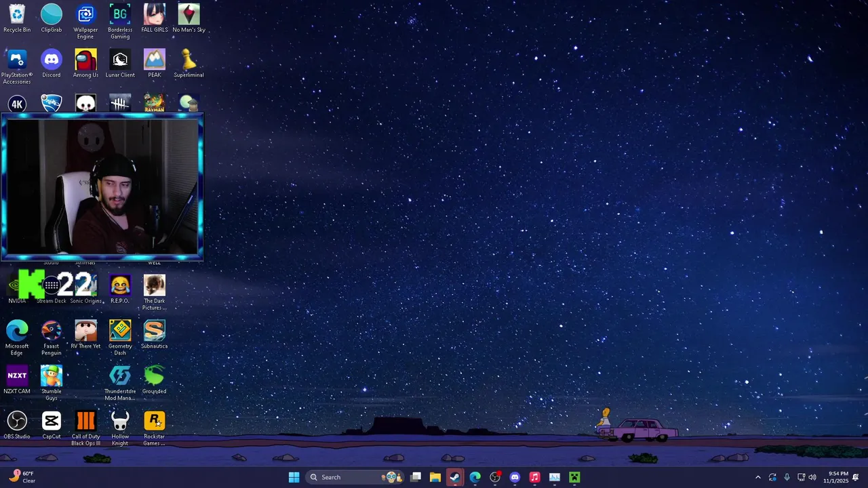Select the Rayman desktop icon
This screenshot has width=868, height=488.
[155, 103]
